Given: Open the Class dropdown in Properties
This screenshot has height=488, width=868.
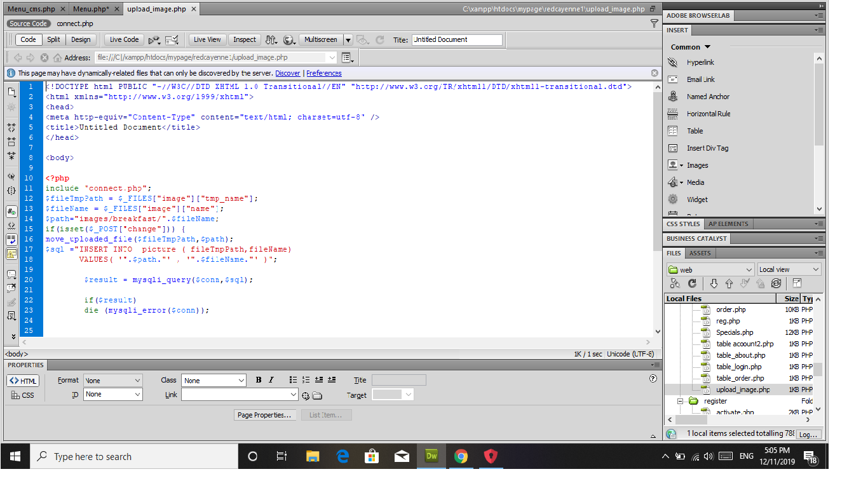Looking at the screenshot, I should click(214, 381).
